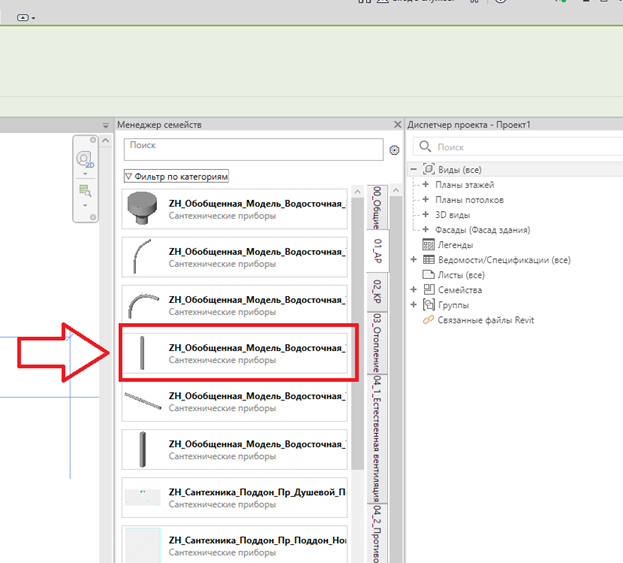Screen dimensions: 623x563
Task: Open panel options dropdown left of Менеджер семейств
Action: [x=106, y=126]
